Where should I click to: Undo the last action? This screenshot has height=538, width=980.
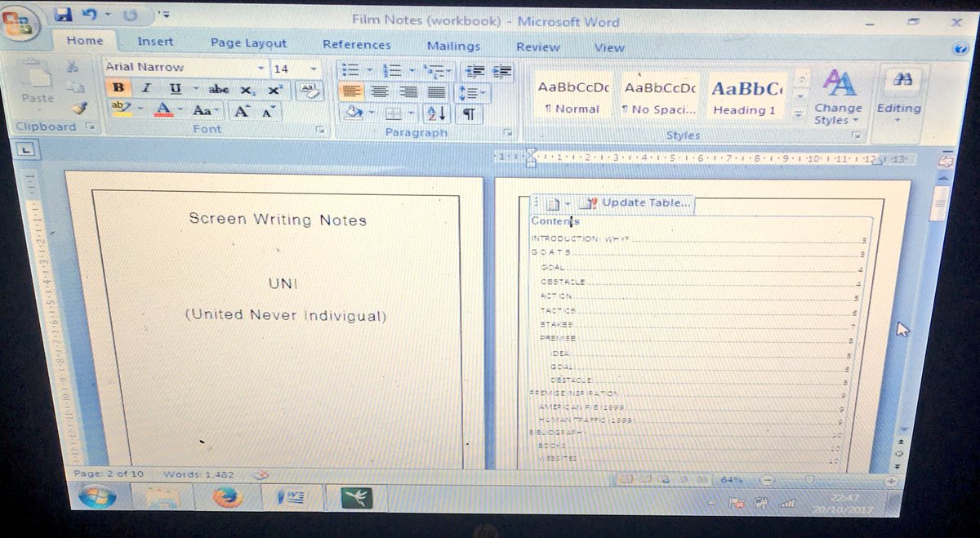(x=89, y=16)
